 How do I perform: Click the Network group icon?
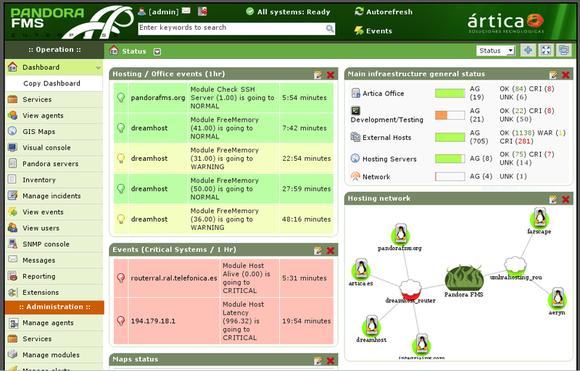355,176
